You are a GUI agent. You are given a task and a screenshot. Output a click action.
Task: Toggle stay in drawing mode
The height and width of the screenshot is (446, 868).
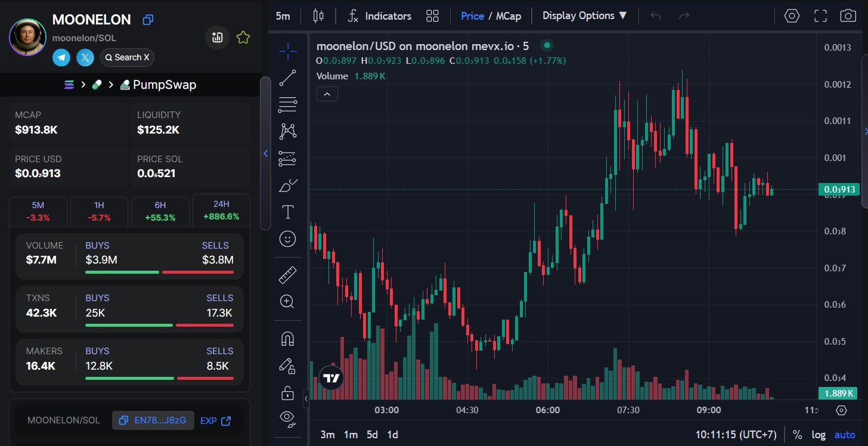coord(288,366)
